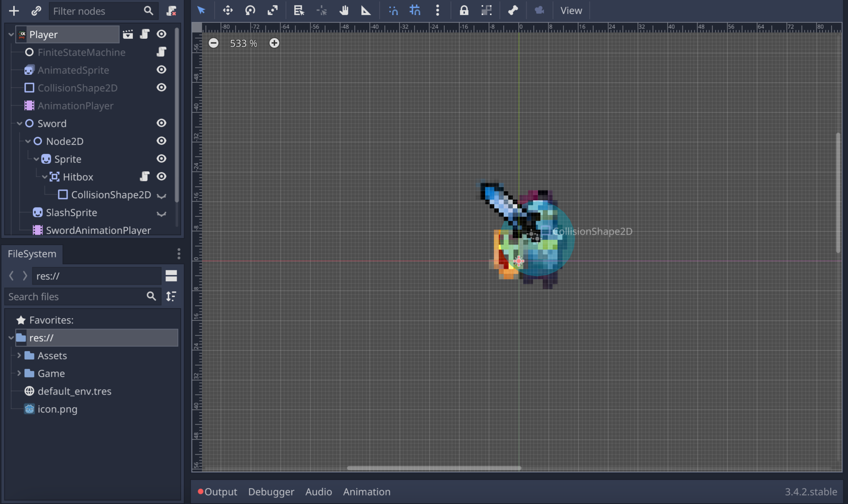This screenshot has width=848, height=504.
Task: Toggle Smart Snapping
Action: coord(393,10)
